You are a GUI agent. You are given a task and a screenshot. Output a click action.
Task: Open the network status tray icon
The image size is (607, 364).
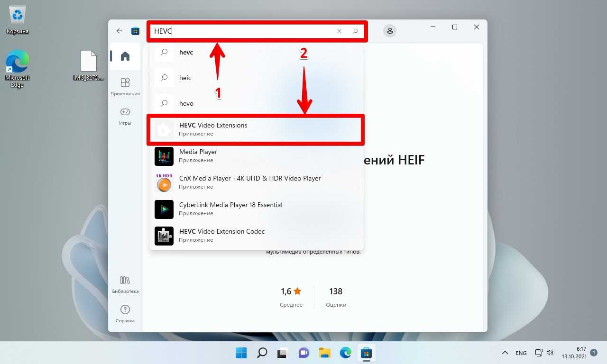(539, 353)
